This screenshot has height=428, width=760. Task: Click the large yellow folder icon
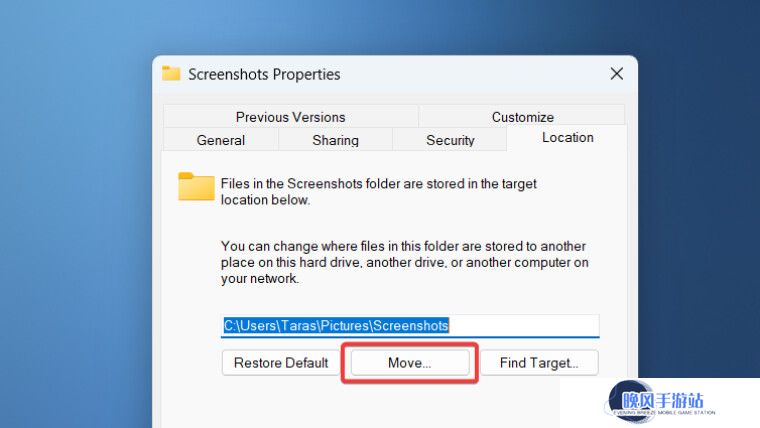(x=196, y=187)
